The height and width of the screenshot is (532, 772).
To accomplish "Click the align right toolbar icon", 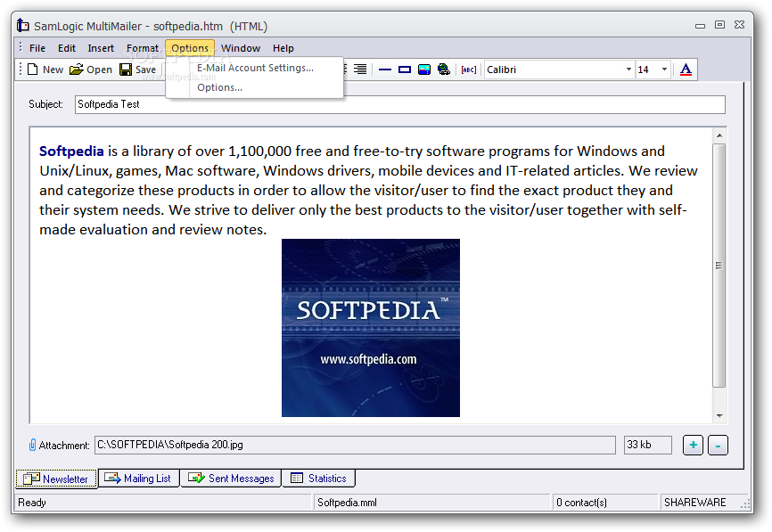I will click(360, 70).
